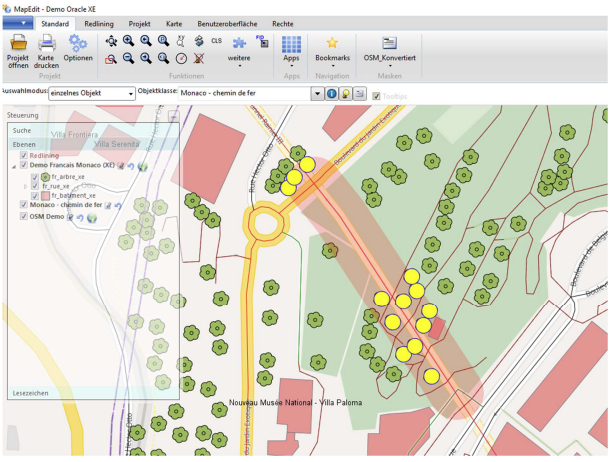Open the Apps grid icon
This screenshot has height=462, width=615.
tap(291, 43)
